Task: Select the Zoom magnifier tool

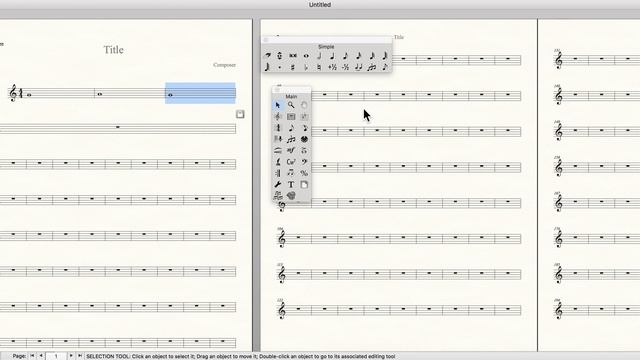Action: click(291, 105)
